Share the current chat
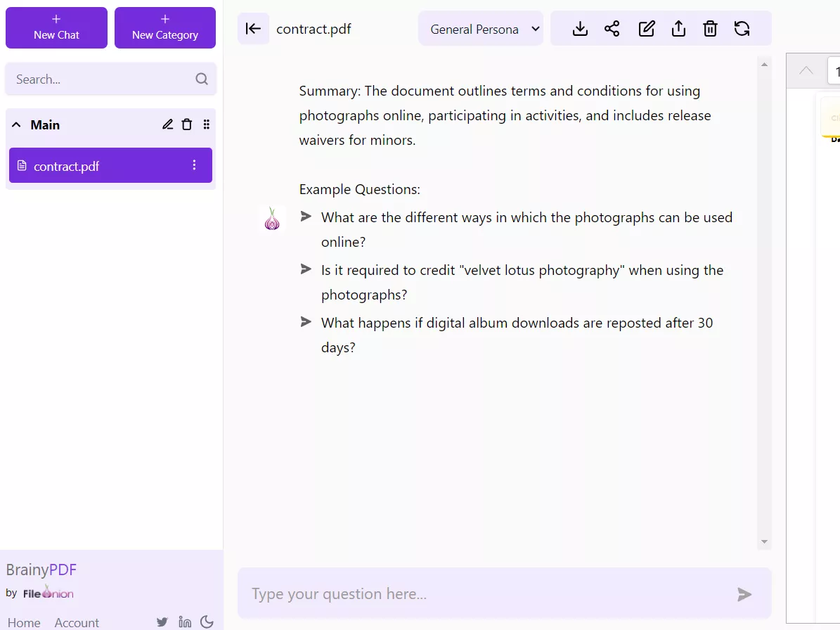This screenshot has width=840, height=630. (x=612, y=29)
